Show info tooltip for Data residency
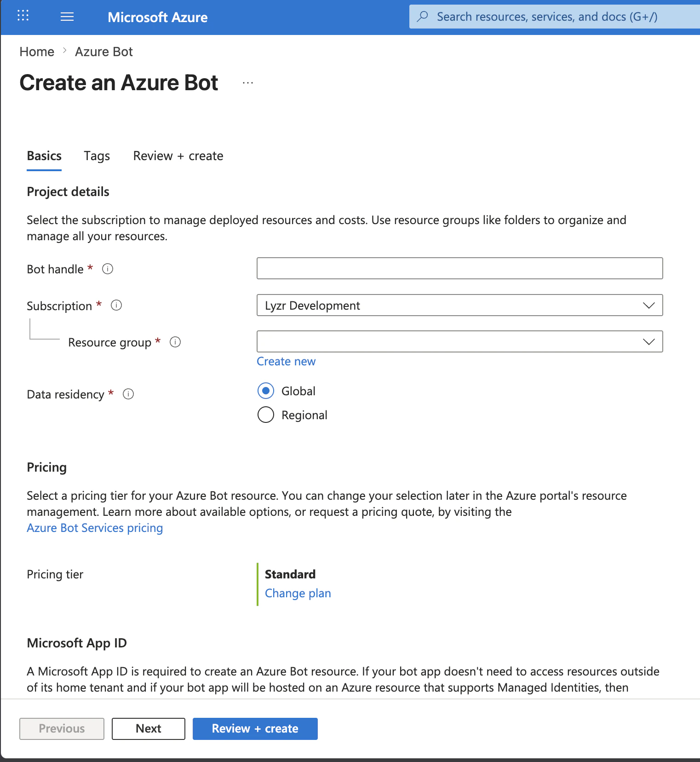The image size is (700, 762). [x=128, y=394]
